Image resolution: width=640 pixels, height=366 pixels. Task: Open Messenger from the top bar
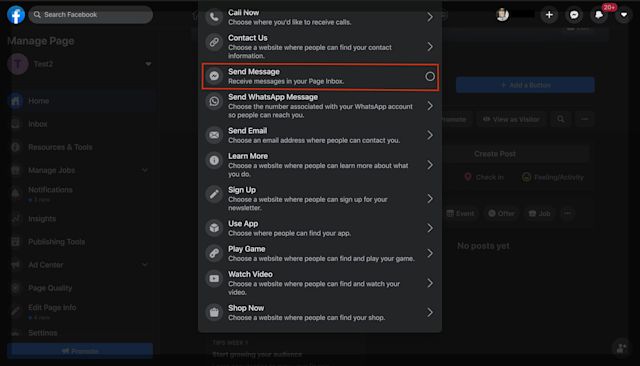pos(574,15)
